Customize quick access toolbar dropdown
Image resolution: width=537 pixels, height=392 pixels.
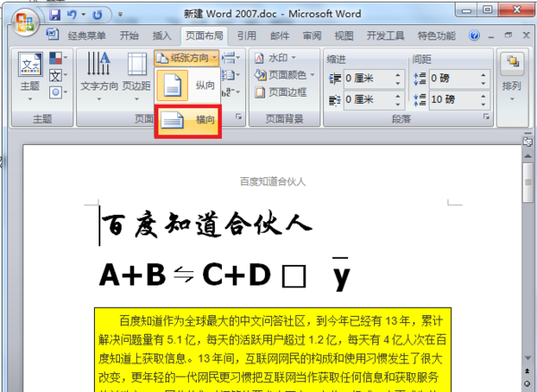[120, 14]
